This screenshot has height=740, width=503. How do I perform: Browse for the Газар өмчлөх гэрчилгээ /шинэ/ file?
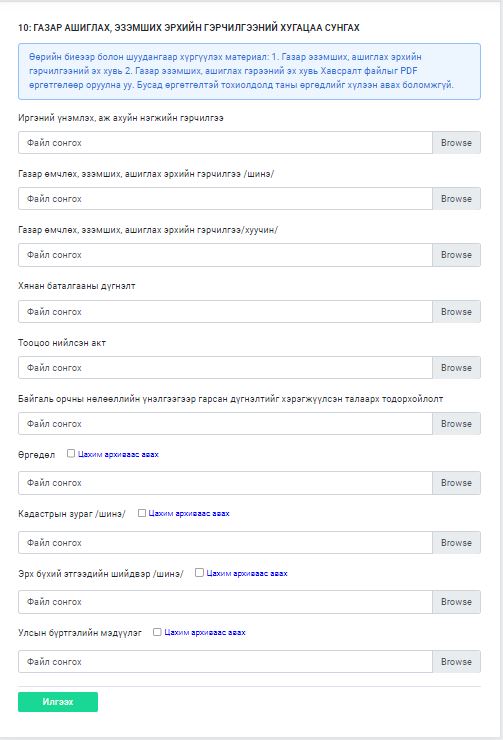coord(456,199)
